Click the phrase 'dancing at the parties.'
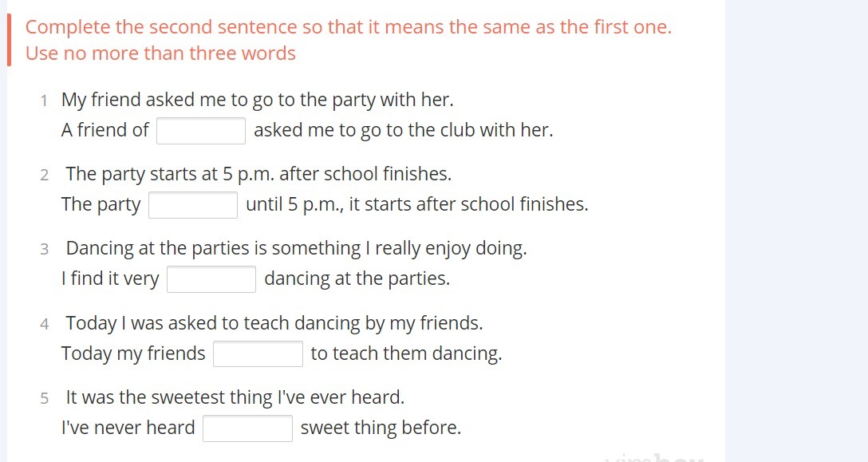 tap(357, 279)
